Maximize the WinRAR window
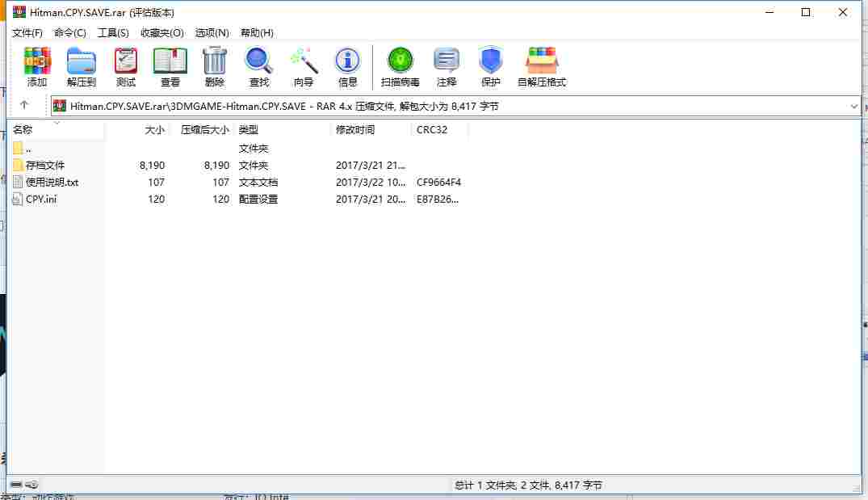Viewport: 868px width, 500px height. click(806, 12)
